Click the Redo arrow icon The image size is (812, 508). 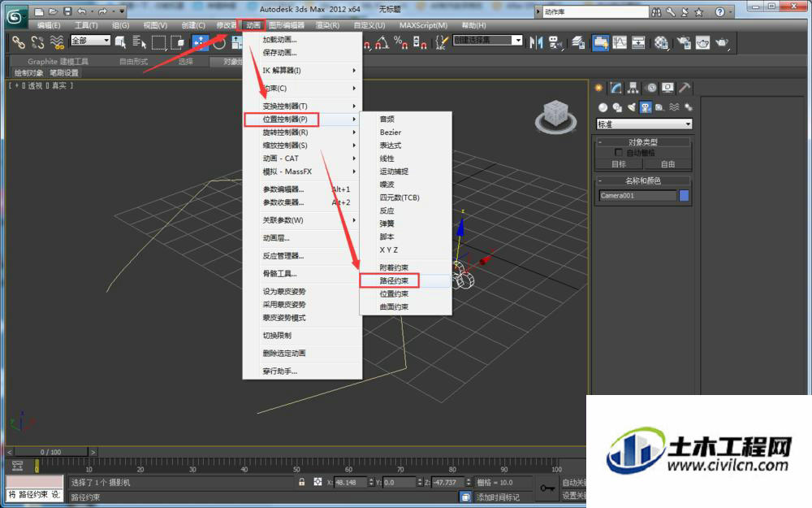click(x=102, y=11)
